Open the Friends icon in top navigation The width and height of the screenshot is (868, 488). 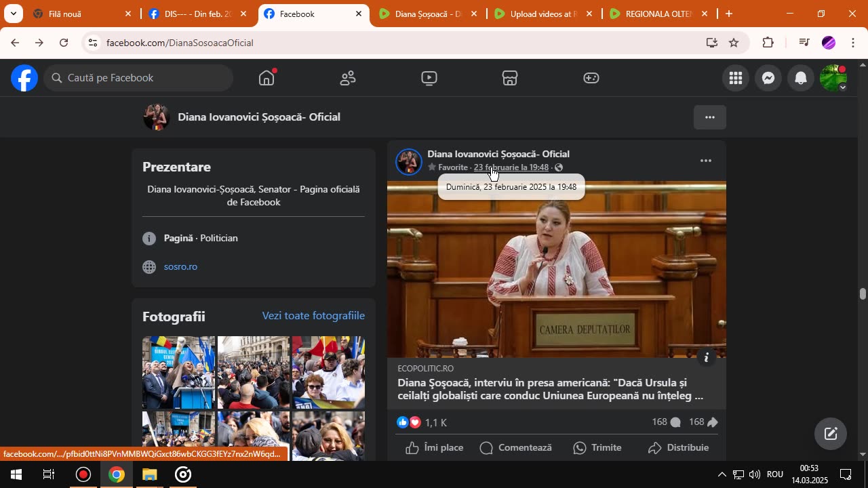click(x=348, y=78)
